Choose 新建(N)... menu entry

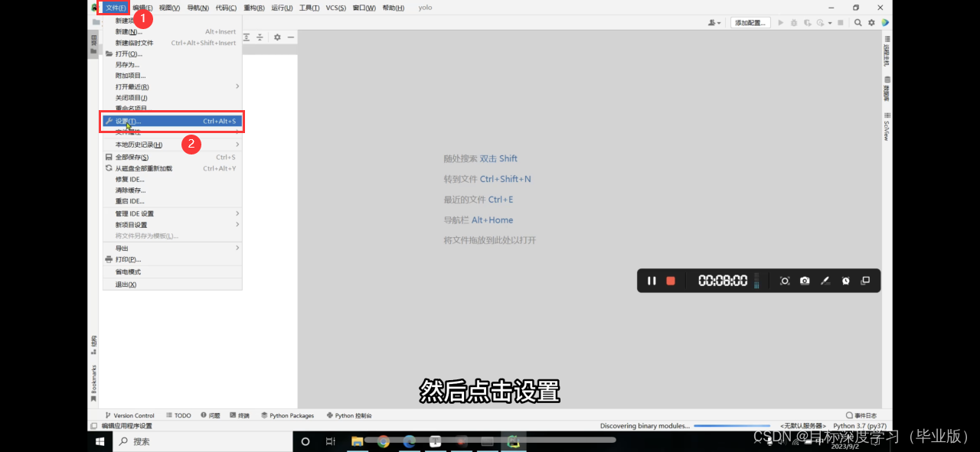tap(172, 32)
